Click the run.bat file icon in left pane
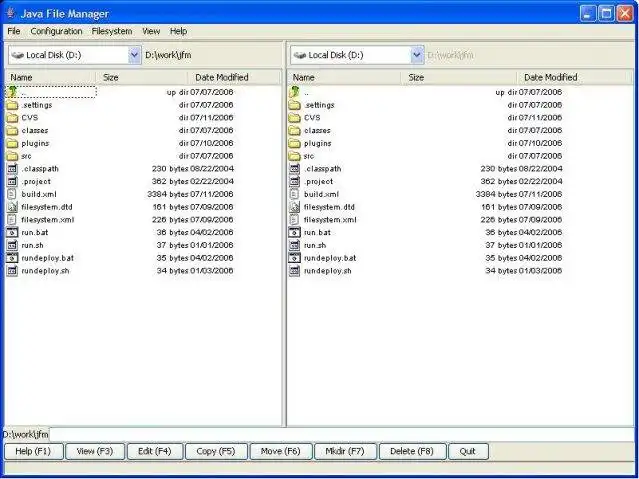 tap(12, 232)
